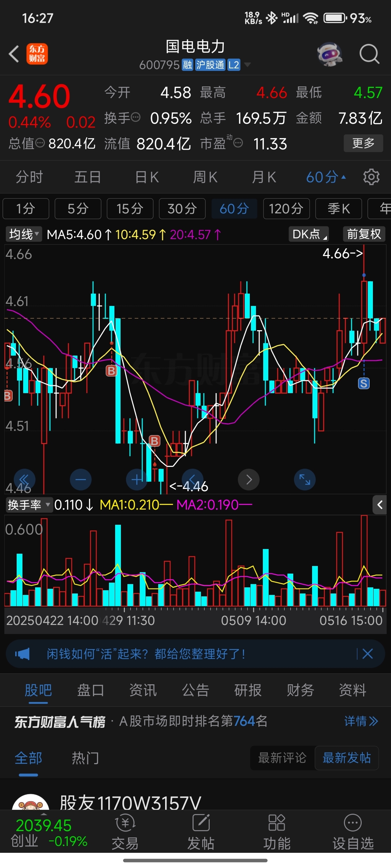Select 120分 period option
The image size is (391, 868).
click(286, 209)
